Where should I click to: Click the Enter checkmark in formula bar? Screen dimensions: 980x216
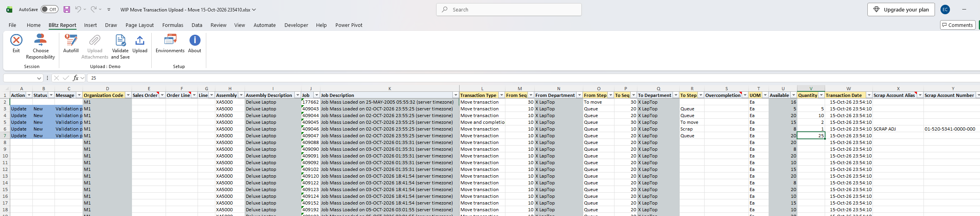coord(66,78)
